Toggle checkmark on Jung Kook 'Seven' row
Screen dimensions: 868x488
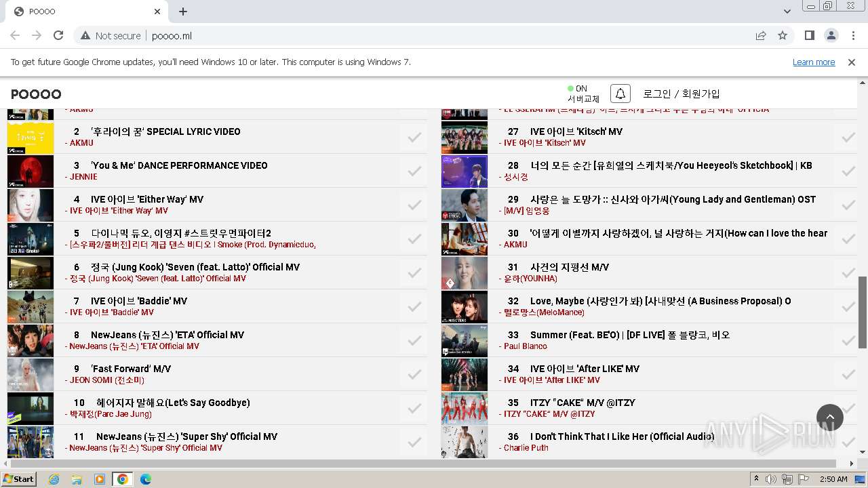[x=414, y=272]
